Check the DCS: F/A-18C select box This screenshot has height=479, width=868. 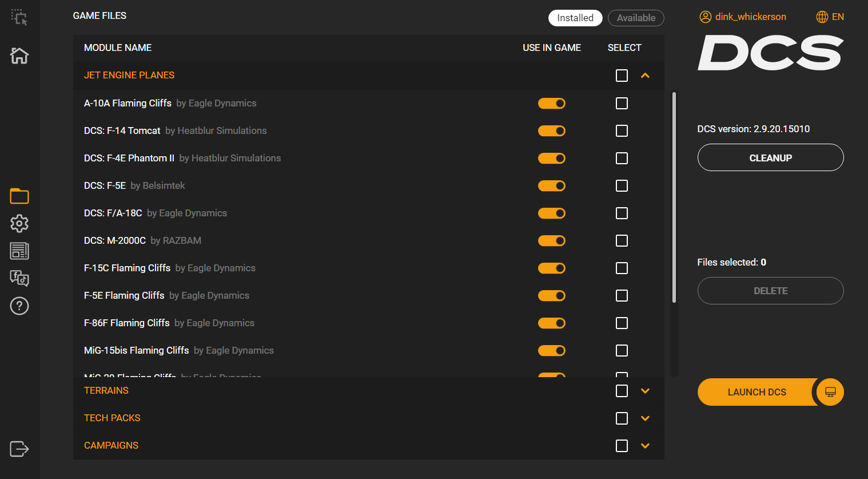click(622, 213)
